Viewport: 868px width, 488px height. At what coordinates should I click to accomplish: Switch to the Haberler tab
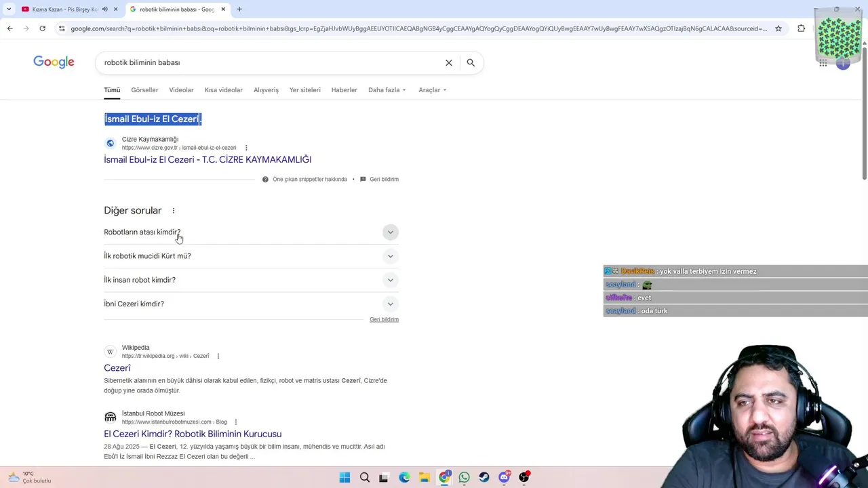click(344, 90)
